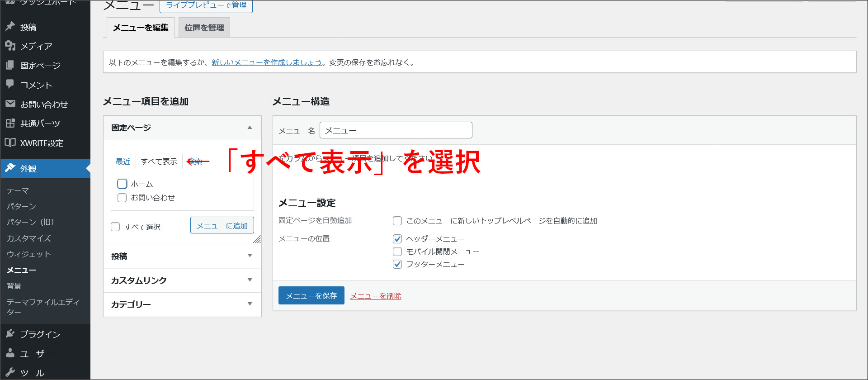Image resolution: width=868 pixels, height=380 pixels.
Task: Click the 外観 paintbrush icon
Action: pyautogui.click(x=10, y=168)
